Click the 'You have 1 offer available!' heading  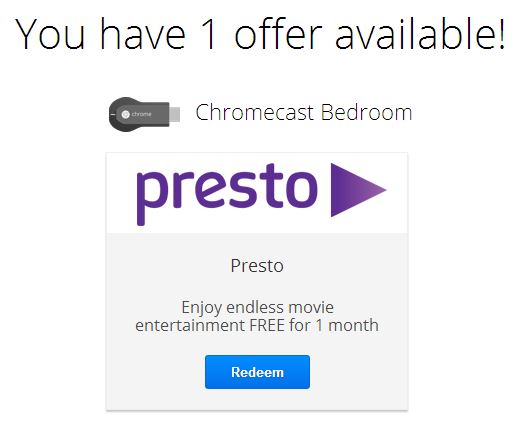[260, 34]
